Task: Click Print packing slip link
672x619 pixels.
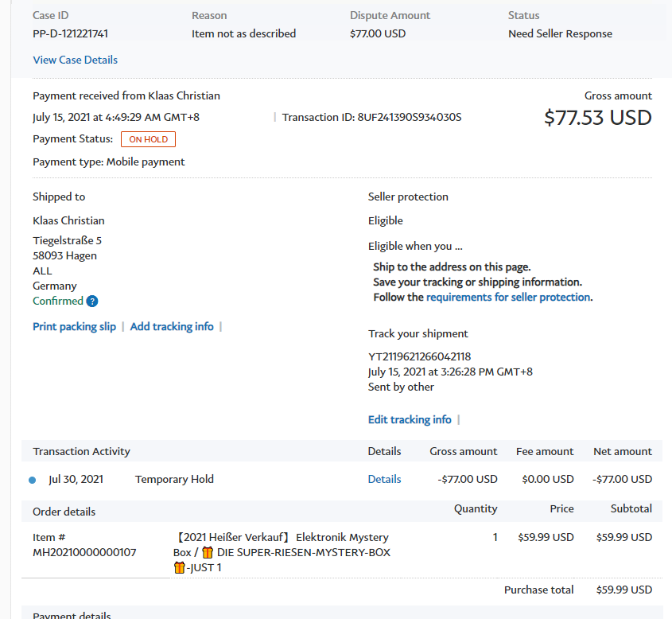Action: [x=74, y=326]
